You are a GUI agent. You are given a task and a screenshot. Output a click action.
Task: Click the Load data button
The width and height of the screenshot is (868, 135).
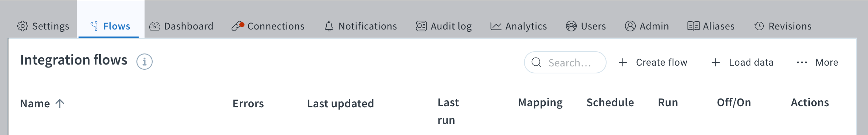pos(743,62)
